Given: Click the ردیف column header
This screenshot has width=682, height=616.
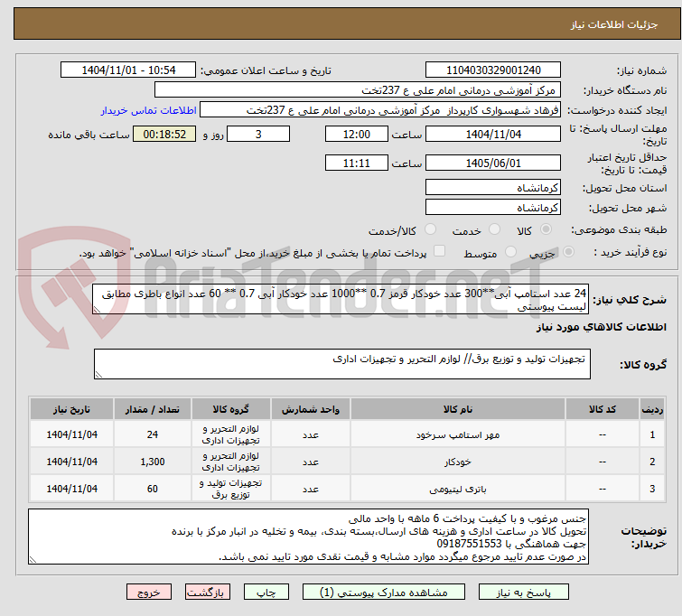Looking at the screenshot, I should [x=652, y=409].
